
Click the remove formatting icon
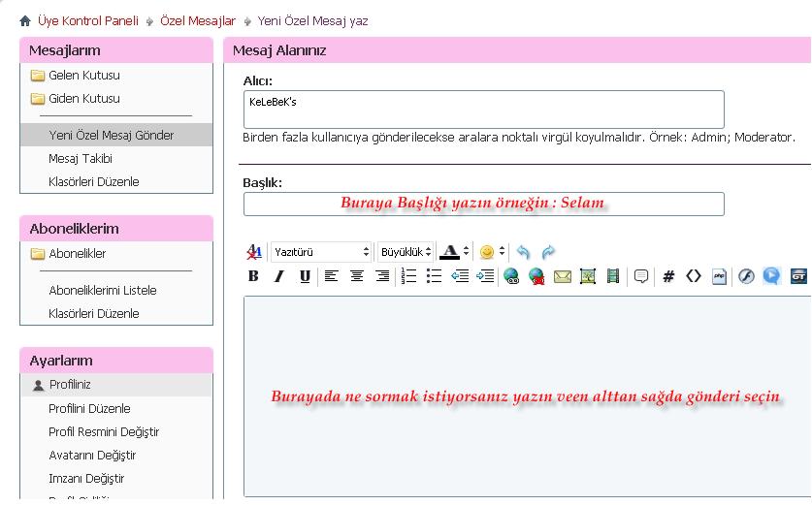pos(254,252)
